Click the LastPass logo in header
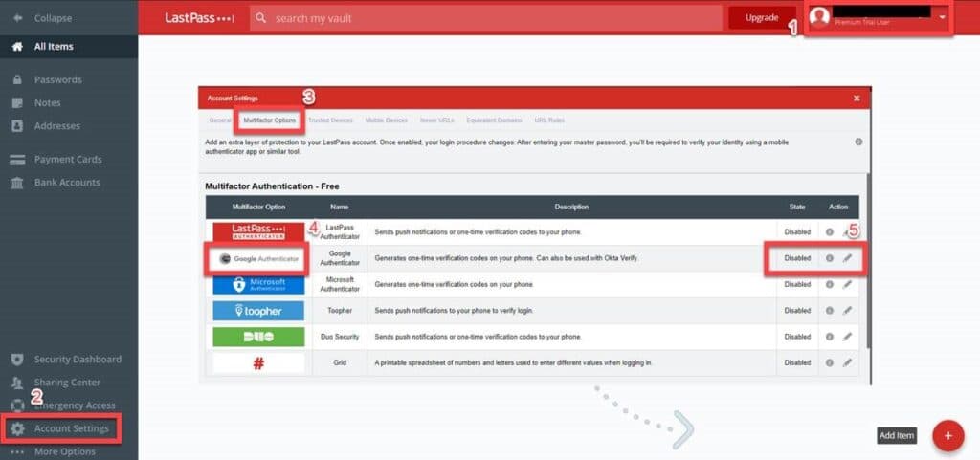980x460 pixels. click(x=200, y=18)
